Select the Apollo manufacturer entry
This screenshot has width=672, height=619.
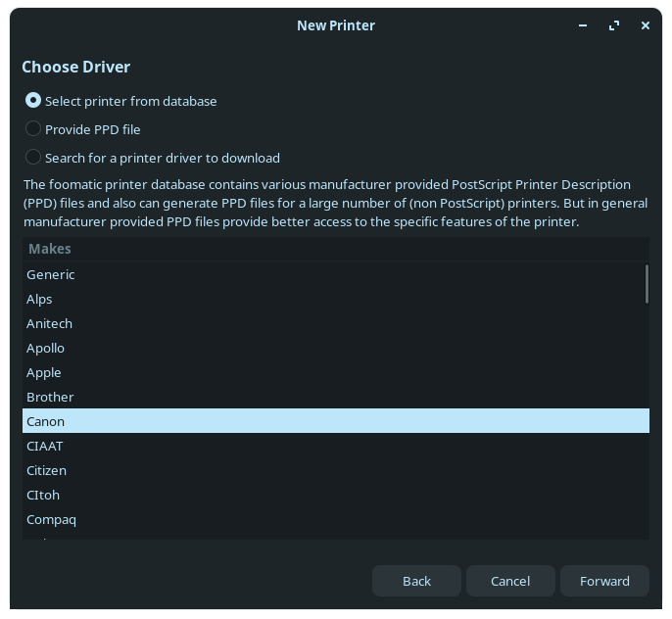point(46,349)
